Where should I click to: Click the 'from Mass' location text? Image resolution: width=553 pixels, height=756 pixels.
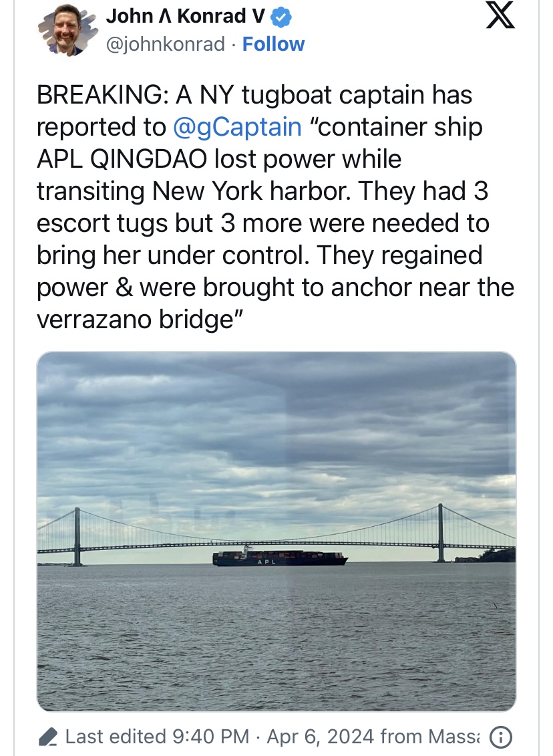(429, 737)
